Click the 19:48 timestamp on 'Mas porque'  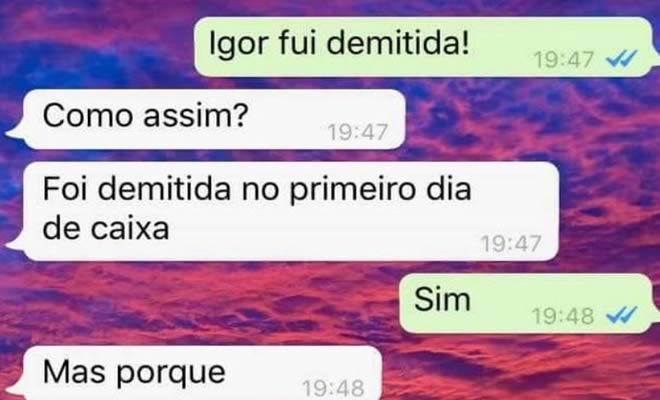333,388
